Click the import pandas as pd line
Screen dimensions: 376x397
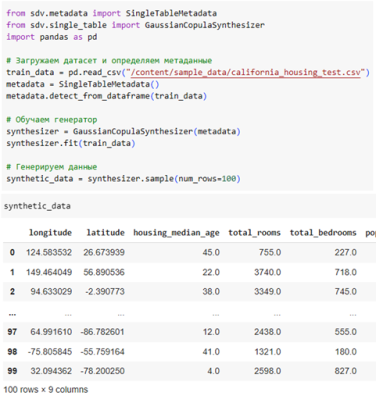coord(52,37)
